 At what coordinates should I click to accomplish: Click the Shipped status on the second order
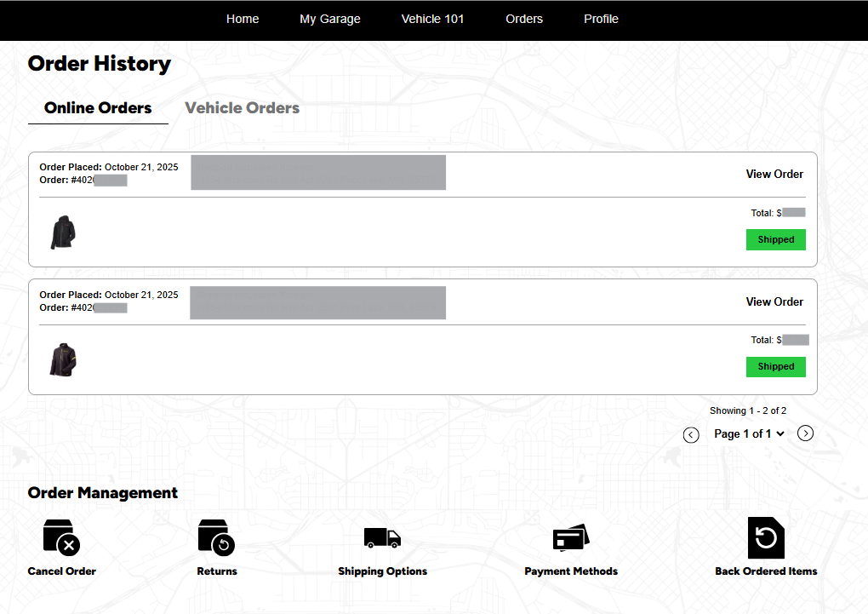click(x=775, y=366)
